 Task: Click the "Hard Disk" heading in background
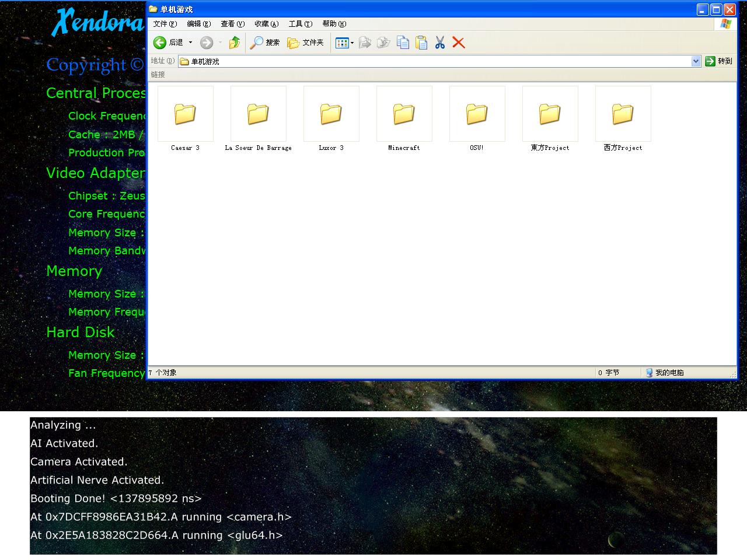pos(81,332)
